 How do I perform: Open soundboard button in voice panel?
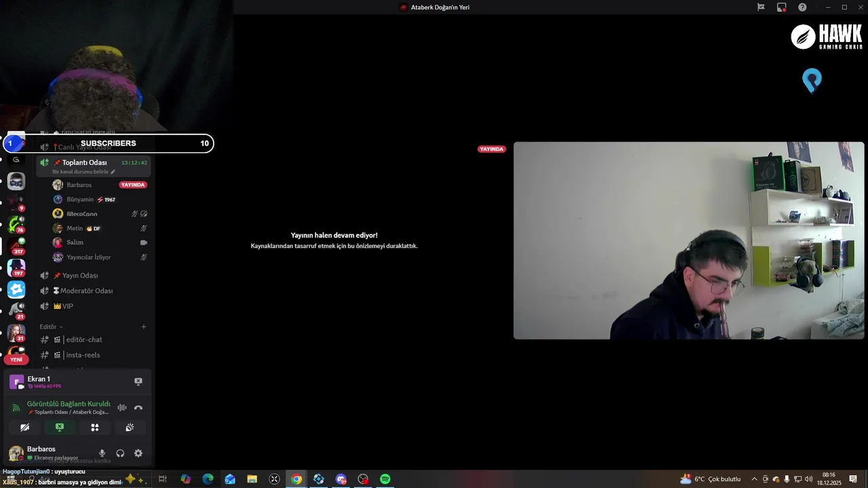pos(130,427)
